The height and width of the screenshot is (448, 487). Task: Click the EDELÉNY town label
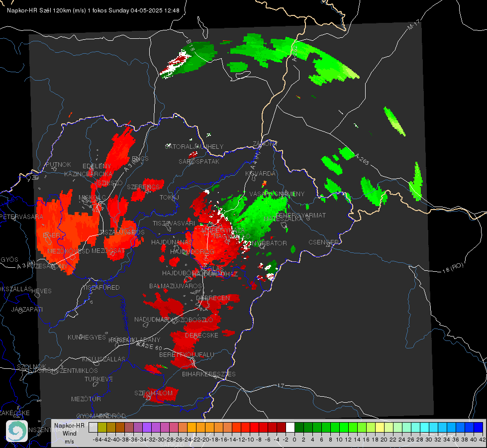pos(97,166)
